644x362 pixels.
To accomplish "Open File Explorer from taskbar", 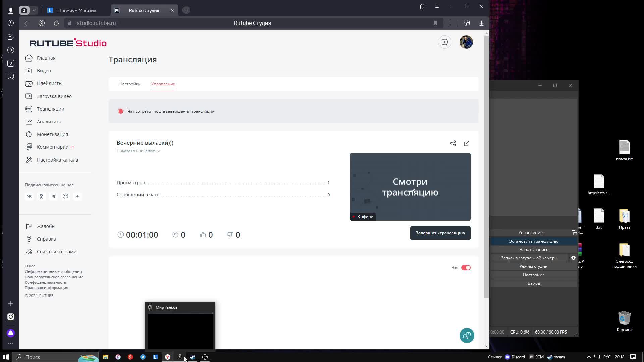I will (x=106, y=357).
